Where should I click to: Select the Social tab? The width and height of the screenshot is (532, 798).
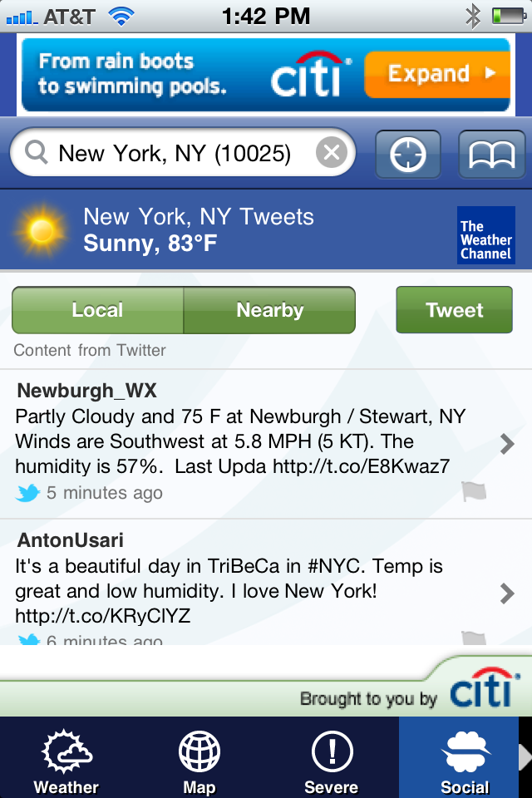[464, 758]
